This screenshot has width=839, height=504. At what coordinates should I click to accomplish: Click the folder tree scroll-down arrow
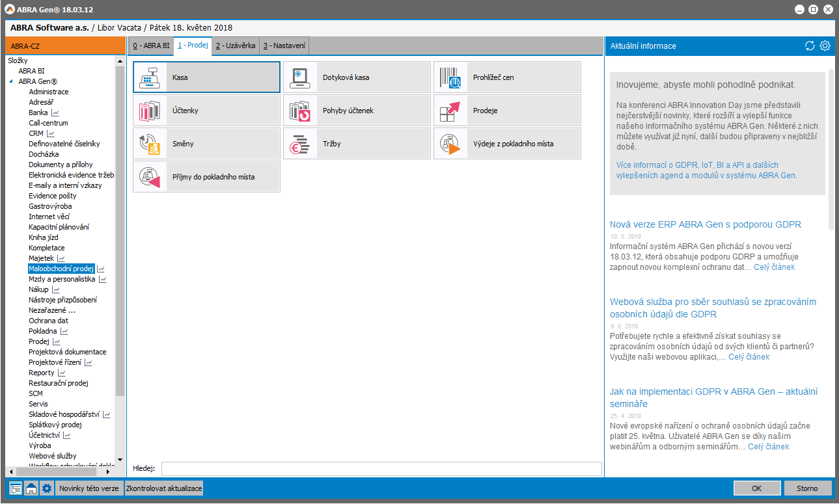[119, 460]
